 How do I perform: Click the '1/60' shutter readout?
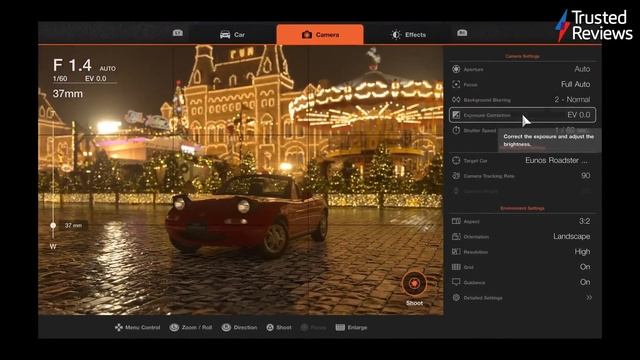tap(60, 78)
